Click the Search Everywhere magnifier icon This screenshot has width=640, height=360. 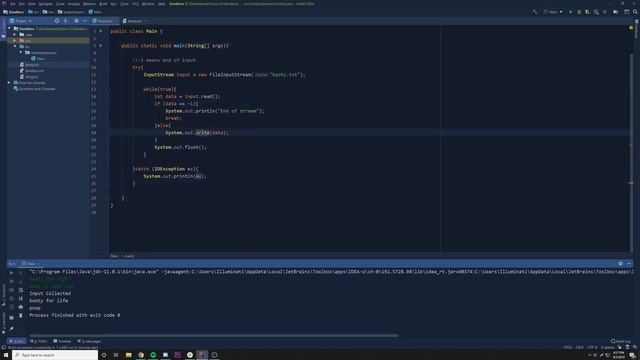635,12
